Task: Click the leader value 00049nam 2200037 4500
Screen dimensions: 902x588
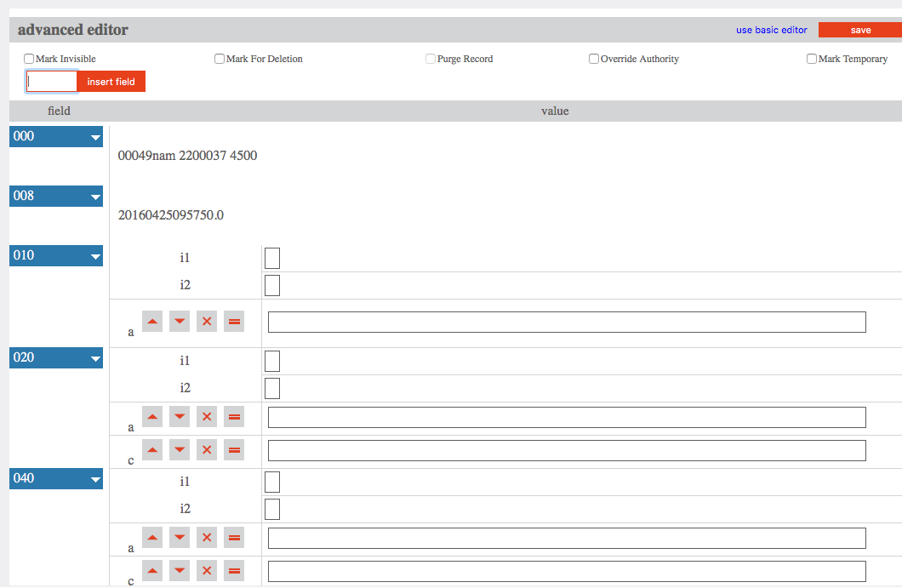Action: point(187,156)
